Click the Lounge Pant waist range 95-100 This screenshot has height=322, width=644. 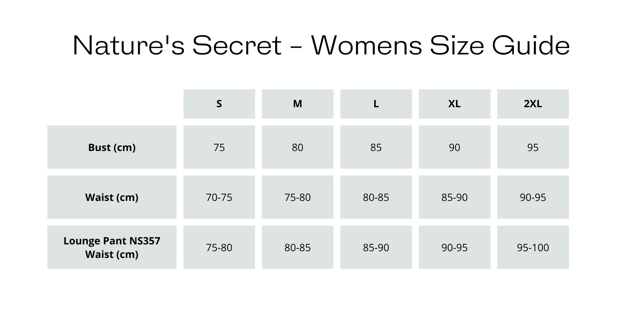click(x=533, y=247)
